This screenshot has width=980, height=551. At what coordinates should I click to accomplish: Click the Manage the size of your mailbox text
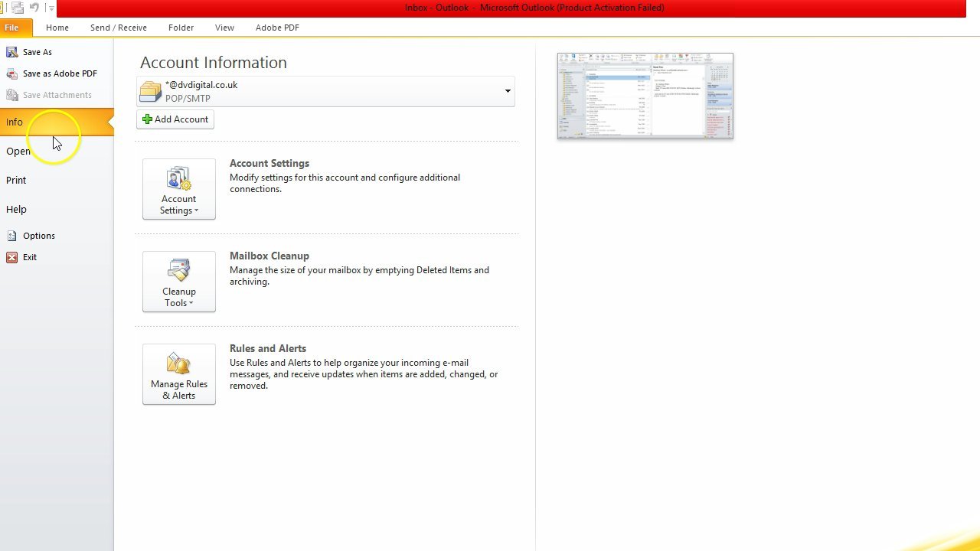[x=359, y=275]
